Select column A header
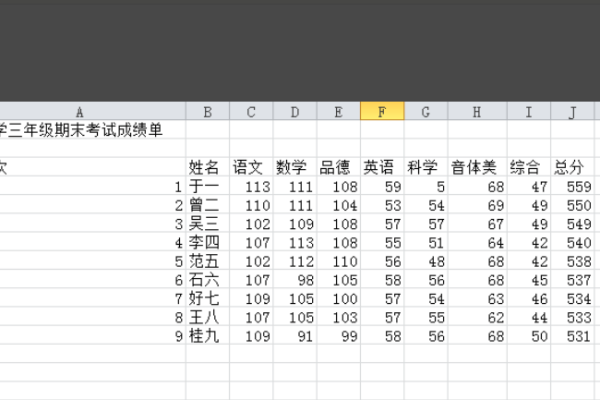The image size is (600, 400). click(x=79, y=112)
